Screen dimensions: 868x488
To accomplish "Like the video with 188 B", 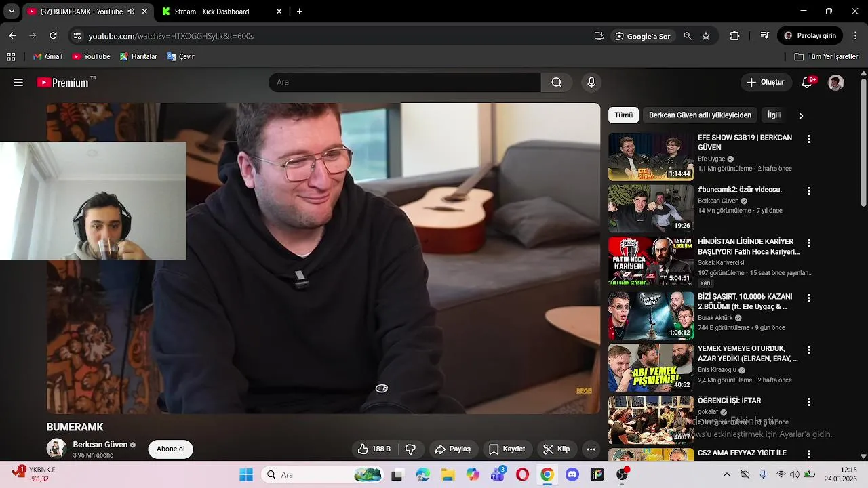I will (374, 449).
